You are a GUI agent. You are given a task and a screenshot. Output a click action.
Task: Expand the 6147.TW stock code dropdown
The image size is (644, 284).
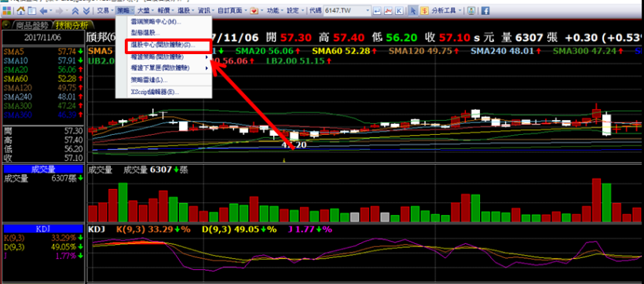pyautogui.click(x=368, y=11)
